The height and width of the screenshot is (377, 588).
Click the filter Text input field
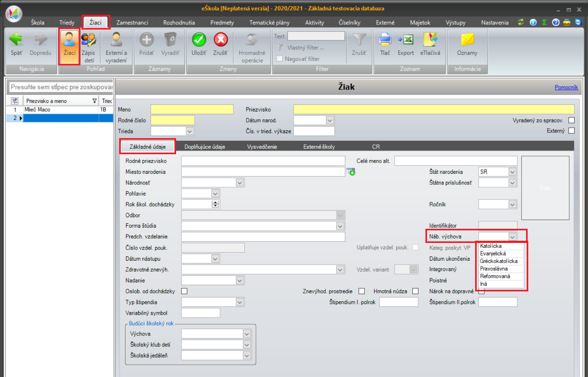tap(316, 36)
